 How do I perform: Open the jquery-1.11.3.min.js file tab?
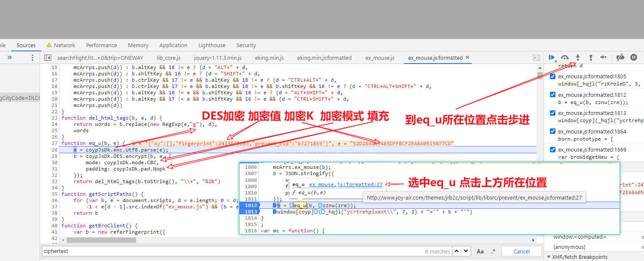pyautogui.click(x=218, y=58)
